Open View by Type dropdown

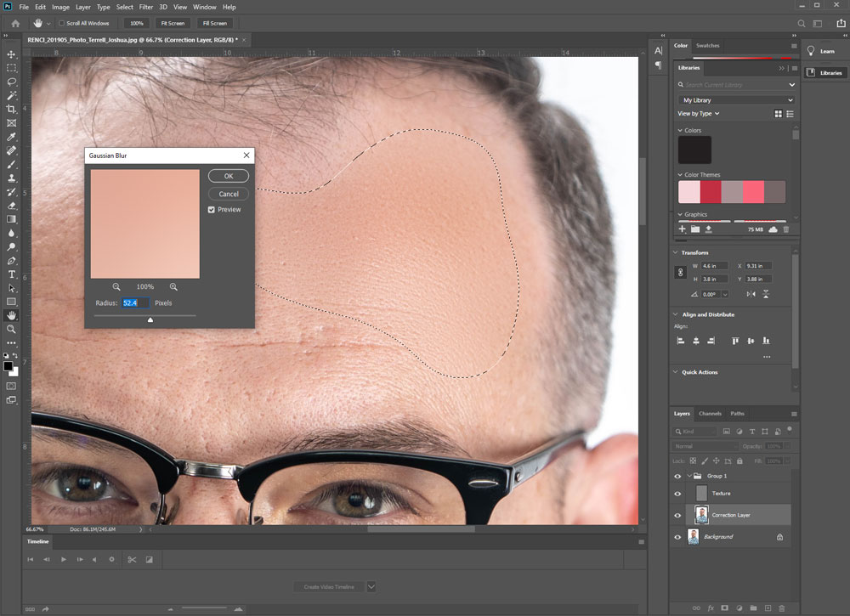699,113
